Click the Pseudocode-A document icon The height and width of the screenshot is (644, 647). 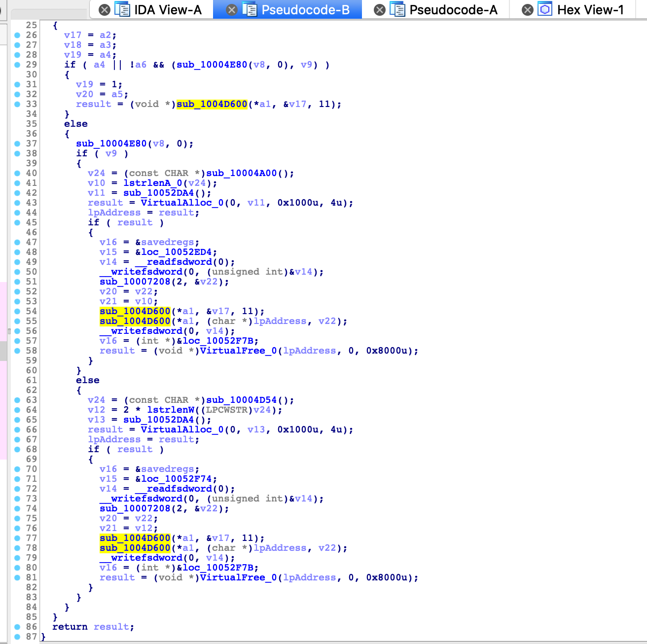point(397,9)
